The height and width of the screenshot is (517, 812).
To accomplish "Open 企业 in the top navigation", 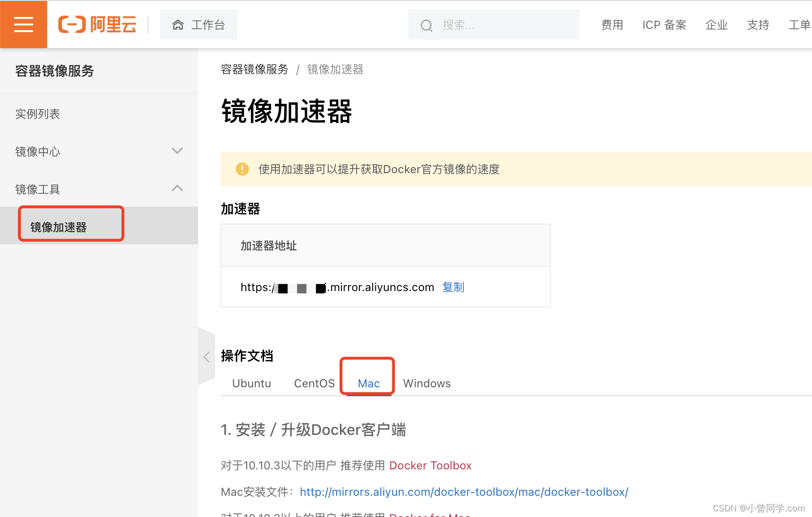I will (x=716, y=25).
